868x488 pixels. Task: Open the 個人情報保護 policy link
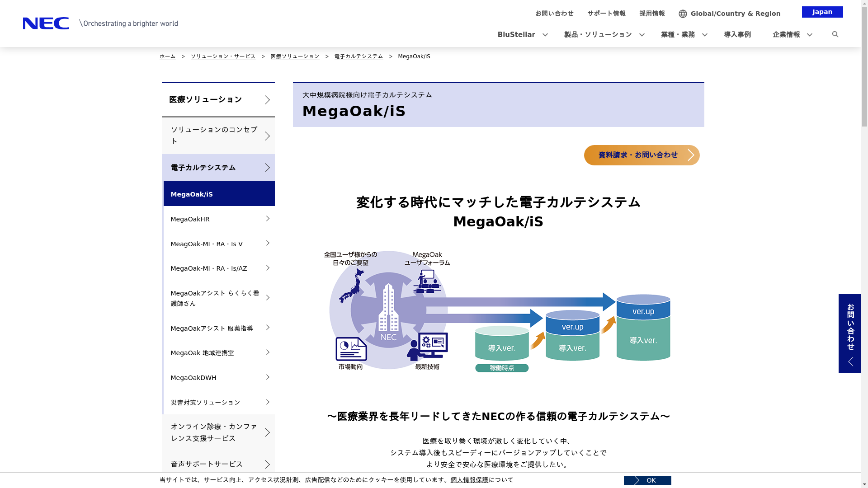point(469,480)
